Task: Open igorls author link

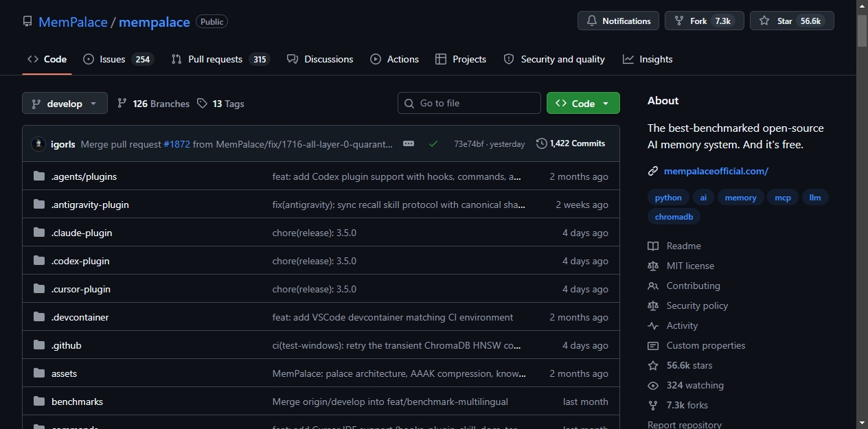Action: point(63,144)
